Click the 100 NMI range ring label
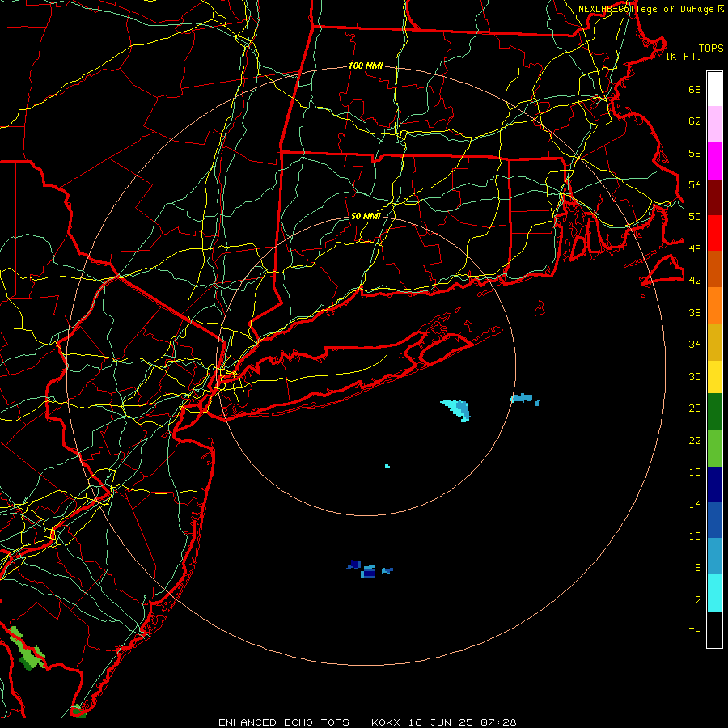728x728 pixels. (366, 66)
